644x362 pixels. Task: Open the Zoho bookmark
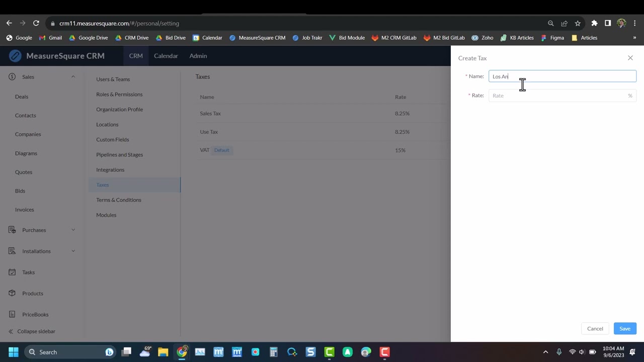click(x=482, y=38)
